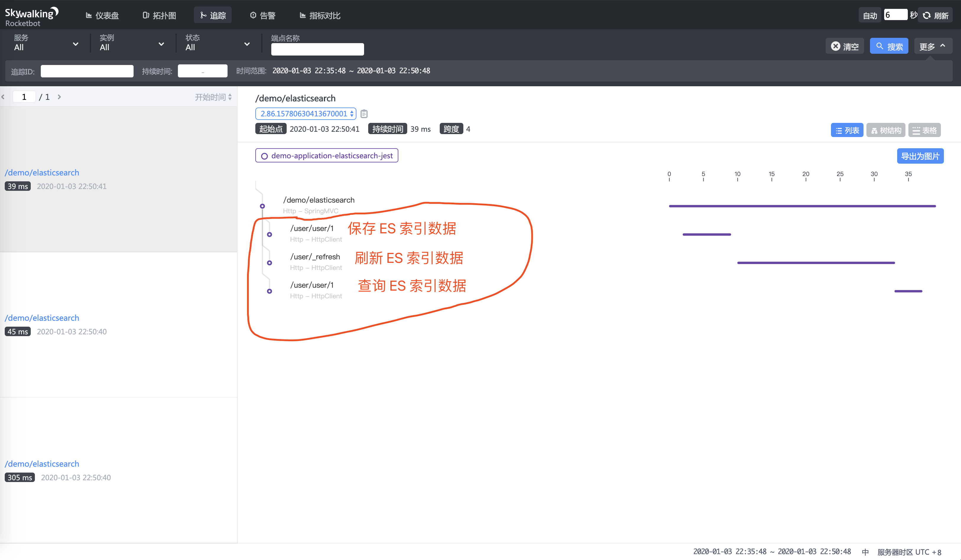Switch trace view to table (表格)
This screenshot has width=961, height=560.
(924, 130)
